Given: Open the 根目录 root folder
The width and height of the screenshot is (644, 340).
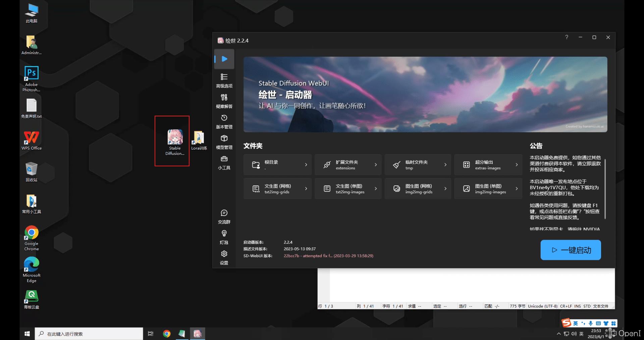Looking at the screenshot, I should 277,165.
